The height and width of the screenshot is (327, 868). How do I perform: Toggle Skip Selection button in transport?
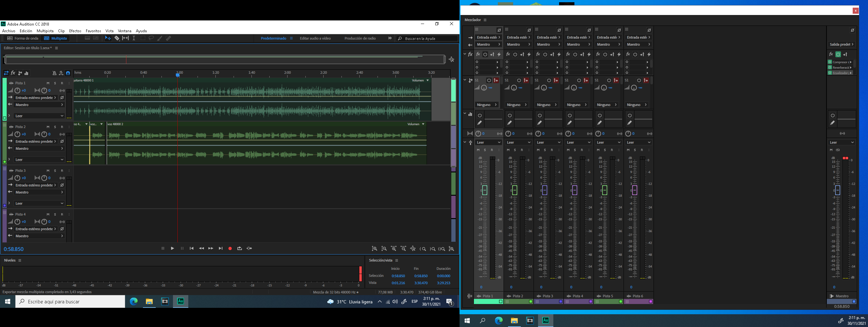[x=249, y=248]
